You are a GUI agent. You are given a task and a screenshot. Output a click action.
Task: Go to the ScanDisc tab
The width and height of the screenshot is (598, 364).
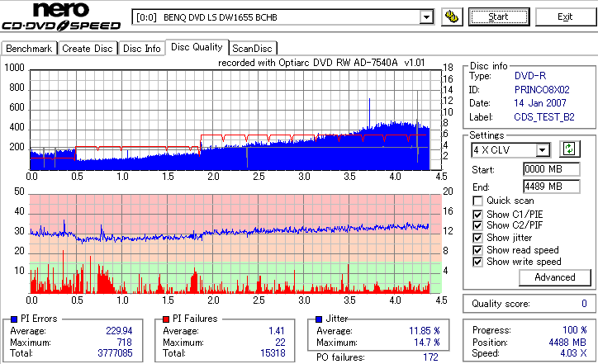252,49
